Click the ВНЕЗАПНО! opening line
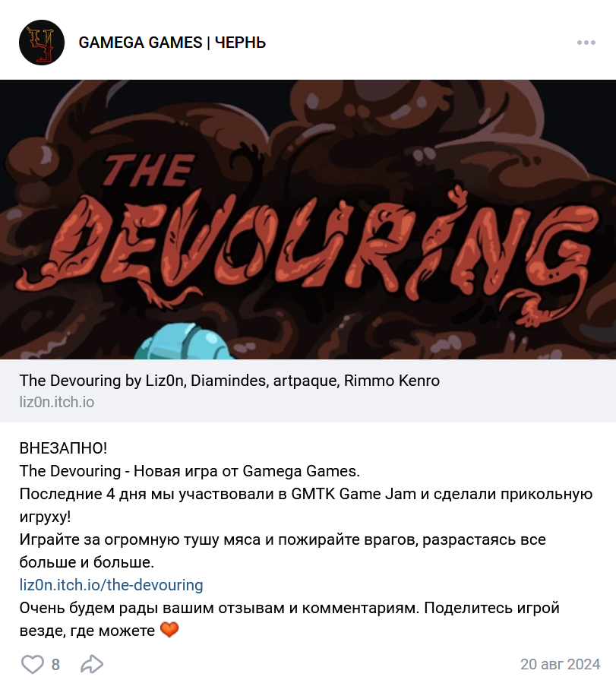Viewport: 616px width, 680px height. (63, 448)
